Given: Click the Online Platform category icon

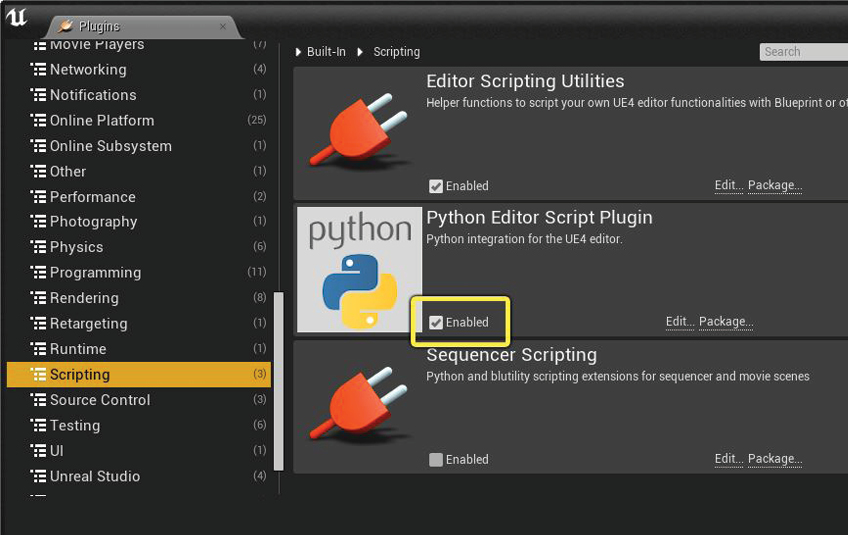Looking at the screenshot, I should click(x=38, y=120).
